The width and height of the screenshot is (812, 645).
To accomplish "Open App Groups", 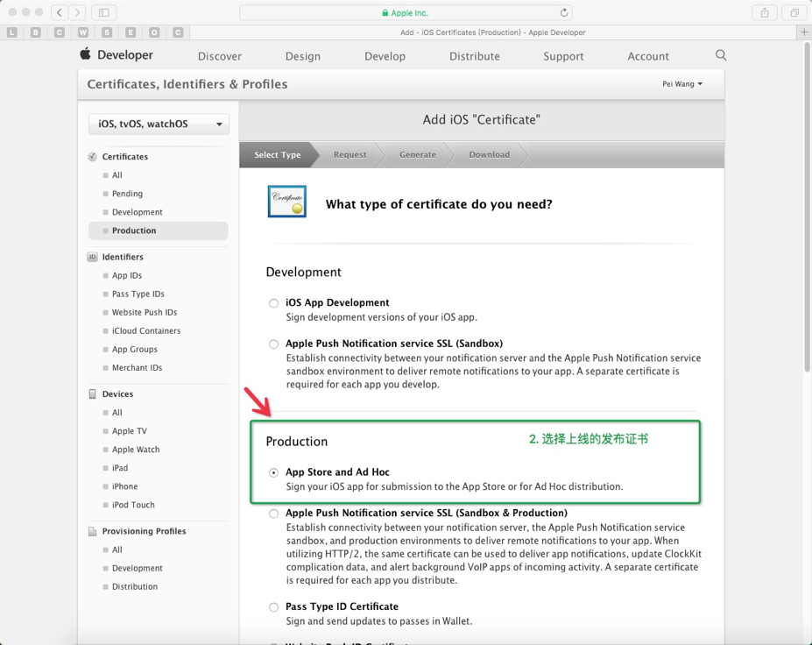I will [x=135, y=350].
